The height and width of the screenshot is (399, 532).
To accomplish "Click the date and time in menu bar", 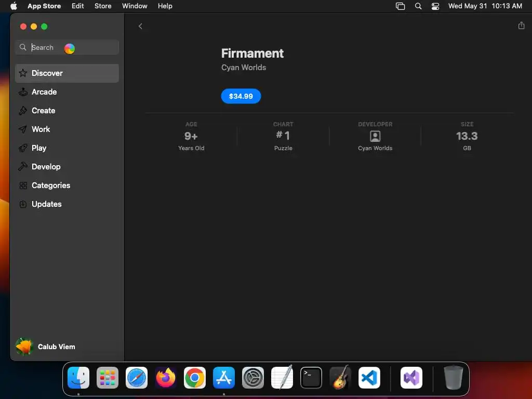I will click(485, 6).
